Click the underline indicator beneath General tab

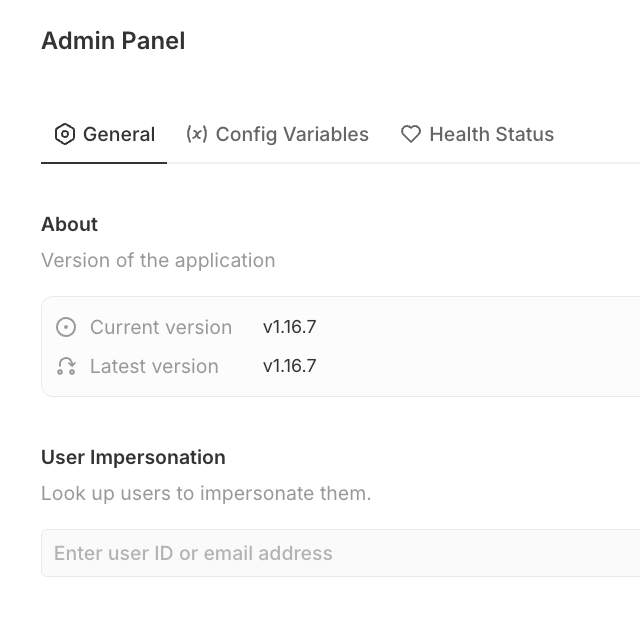[104, 162]
